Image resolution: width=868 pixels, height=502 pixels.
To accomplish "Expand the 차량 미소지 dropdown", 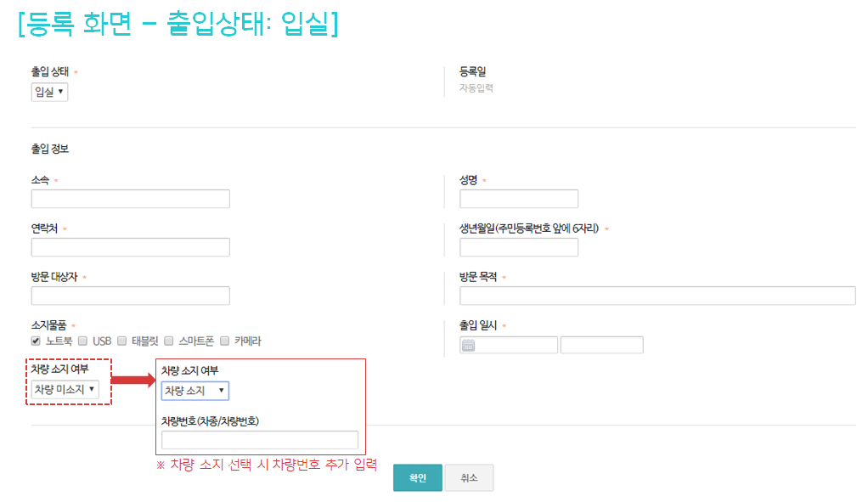I will click(x=65, y=389).
